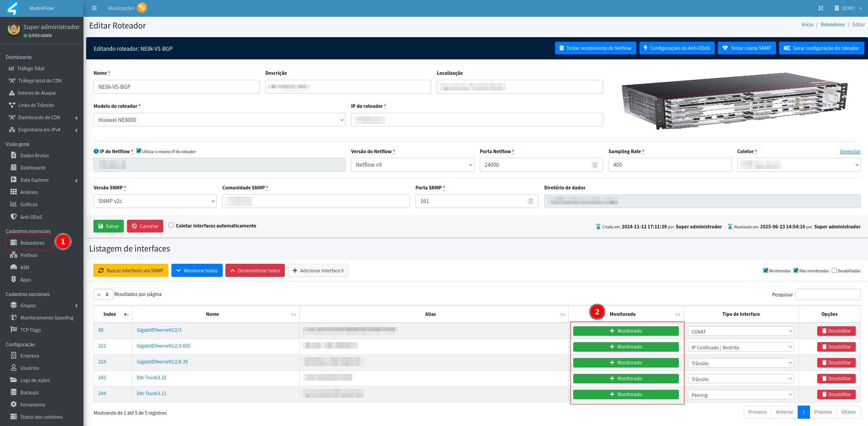Click Desmonitorar todos button
Image resolution: width=868 pixels, height=426 pixels.
255,271
